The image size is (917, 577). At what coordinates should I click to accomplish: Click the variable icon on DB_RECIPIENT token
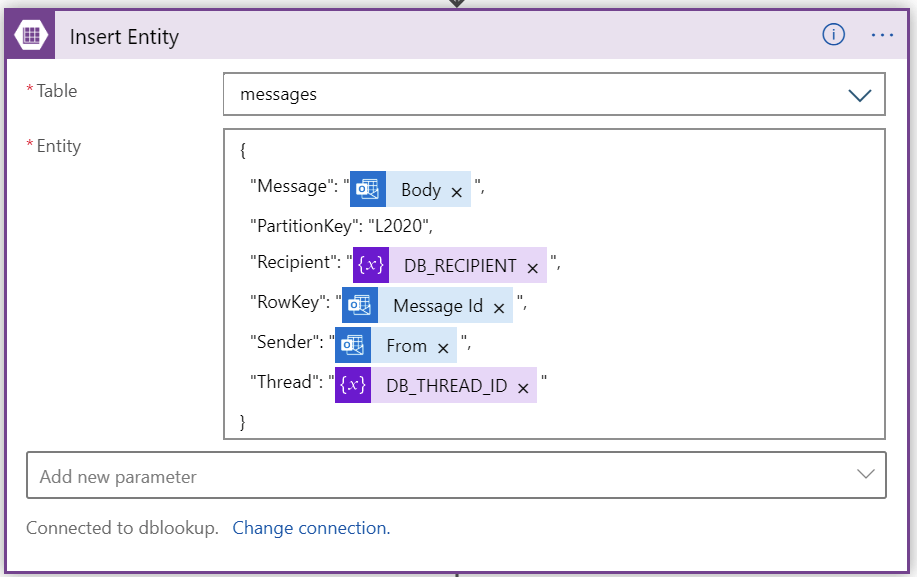click(x=371, y=265)
